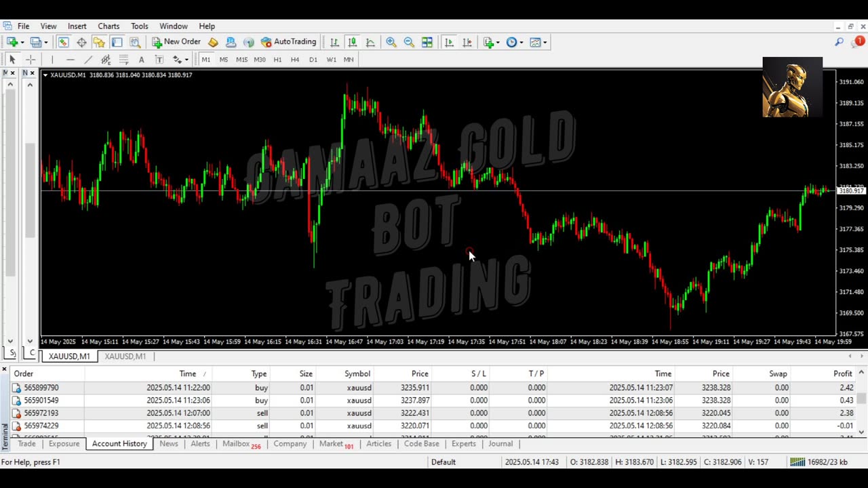Switch timeframe to D1
The width and height of the screenshot is (868, 488).
coord(313,60)
